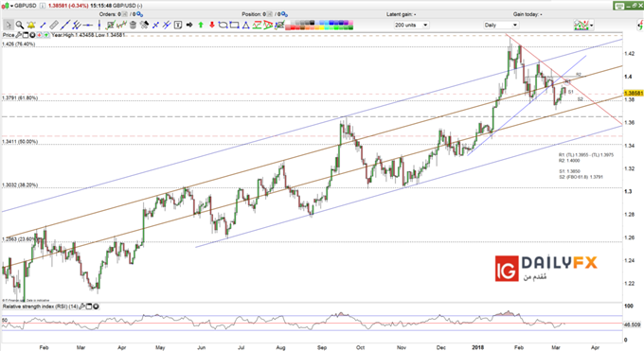Click the Year High/Low text in Price bar
Viewport: 644px width, 351px height.
pos(89,35)
